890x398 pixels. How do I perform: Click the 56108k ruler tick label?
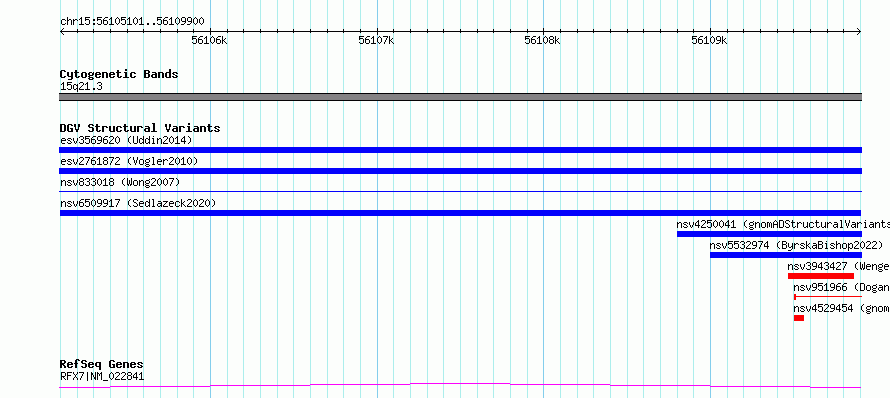(543, 40)
